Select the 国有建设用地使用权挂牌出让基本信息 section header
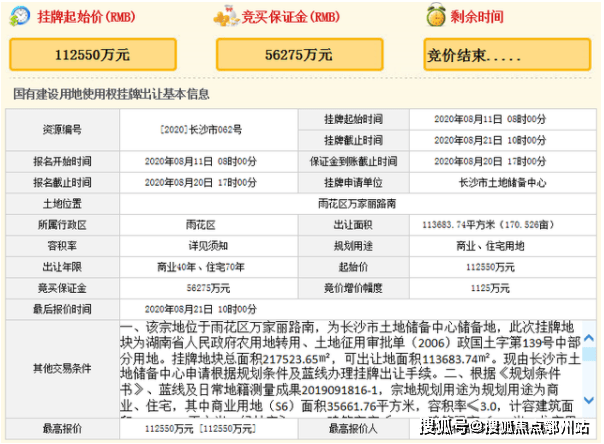Image resolution: width=604 pixels, height=444 pixels. click(111, 94)
